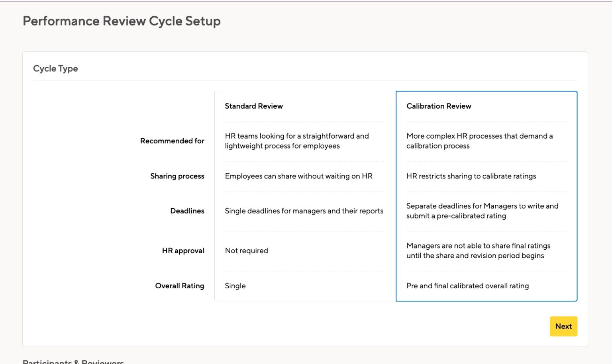The height and width of the screenshot is (364, 612).
Task: Click the yellow Next button
Action: coord(563,326)
